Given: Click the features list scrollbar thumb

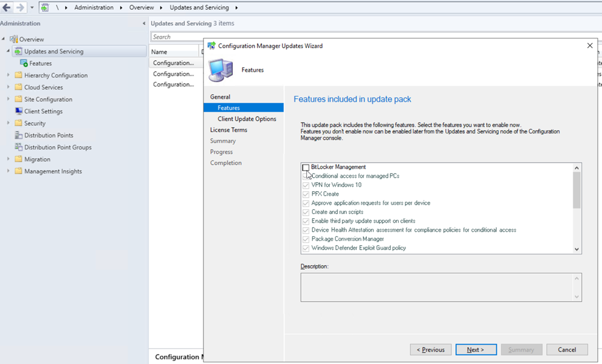Looking at the screenshot, I should pos(576,190).
